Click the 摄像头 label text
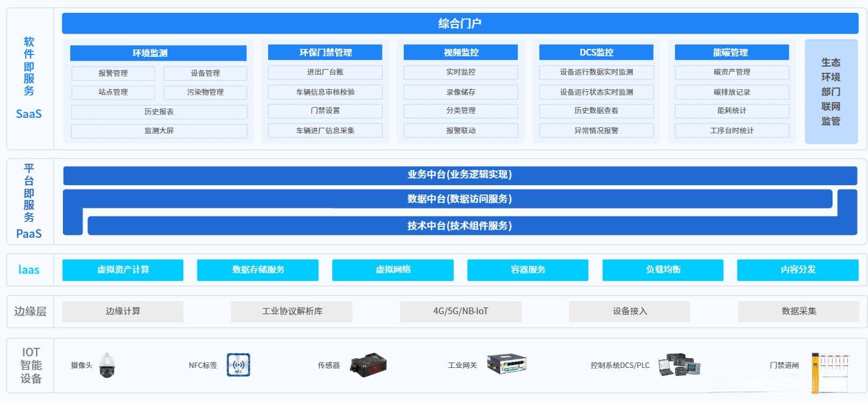Image resolution: width=868 pixels, height=404 pixels. [x=81, y=365]
